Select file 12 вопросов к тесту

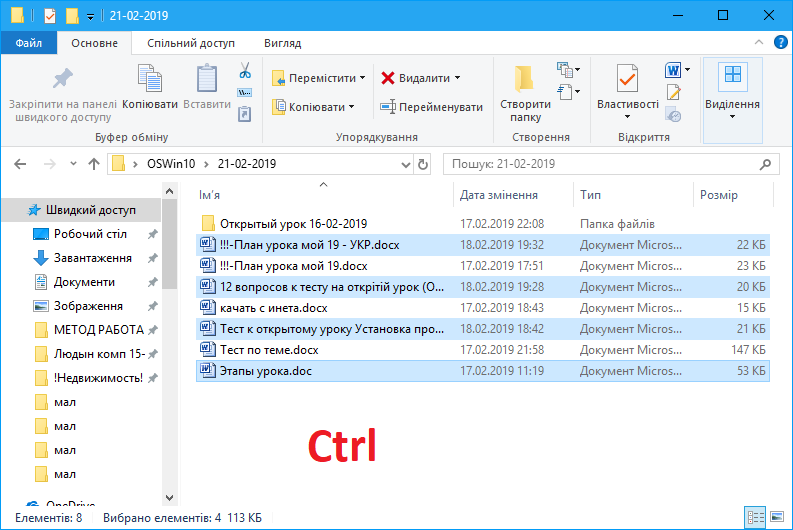[x=483, y=287]
